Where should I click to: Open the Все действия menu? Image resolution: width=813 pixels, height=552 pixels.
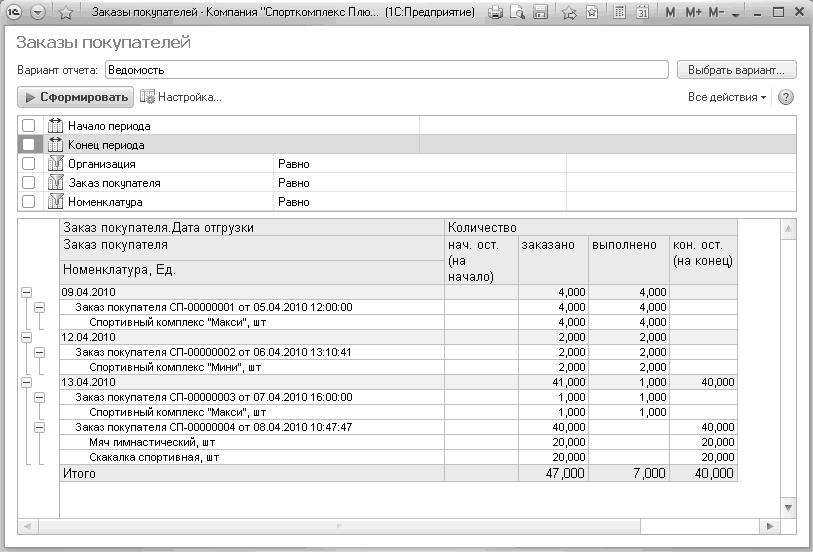726,97
